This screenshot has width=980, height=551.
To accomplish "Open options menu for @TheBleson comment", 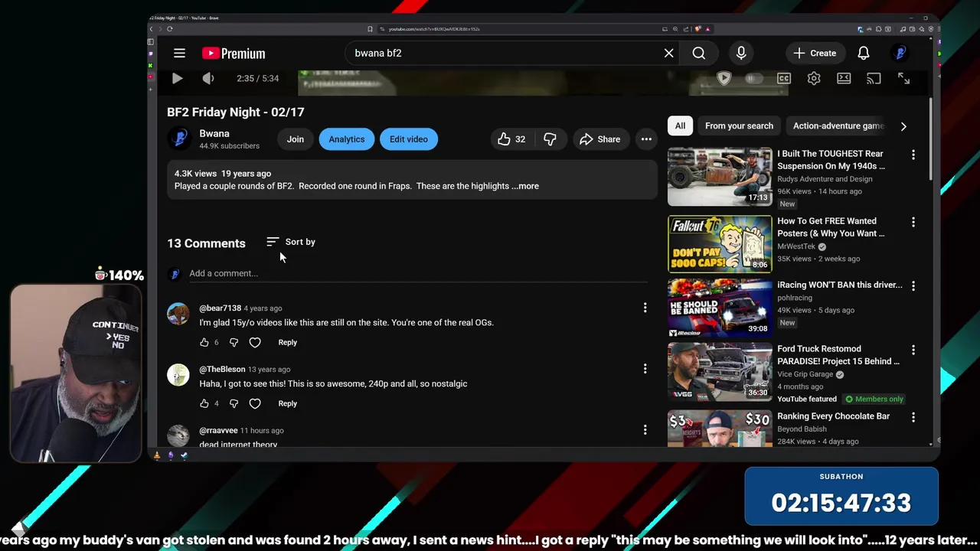I will (x=645, y=369).
